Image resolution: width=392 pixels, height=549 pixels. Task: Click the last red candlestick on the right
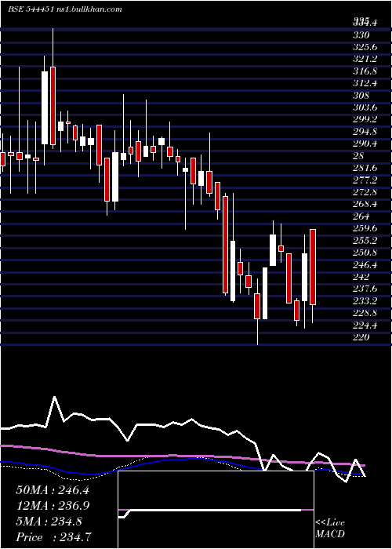click(x=313, y=267)
